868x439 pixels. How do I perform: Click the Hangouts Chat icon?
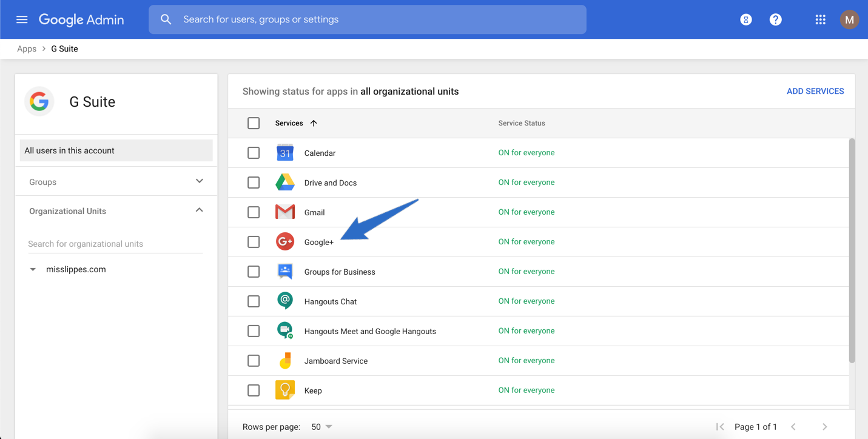coord(284,301)
